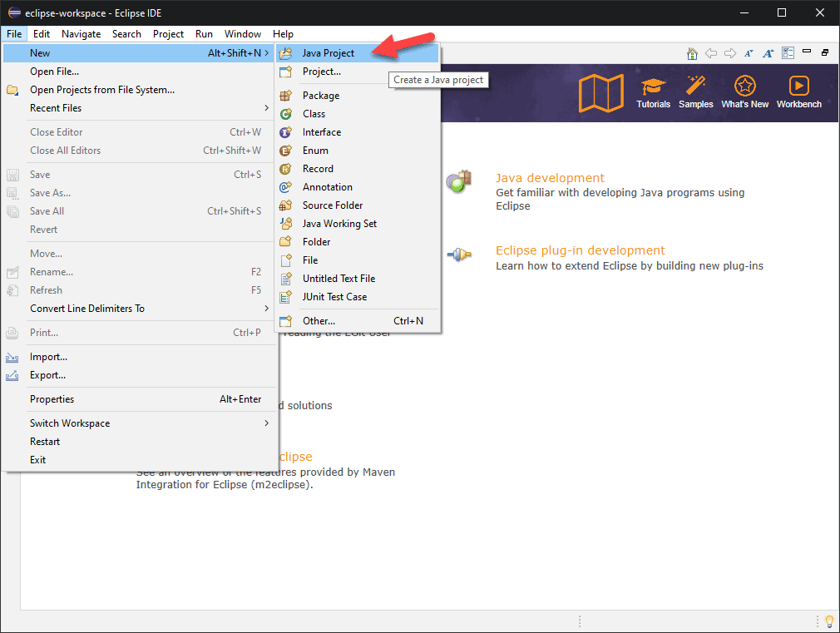
Task: Select JUnit Test Case entry
Action: tap(358, 297)
